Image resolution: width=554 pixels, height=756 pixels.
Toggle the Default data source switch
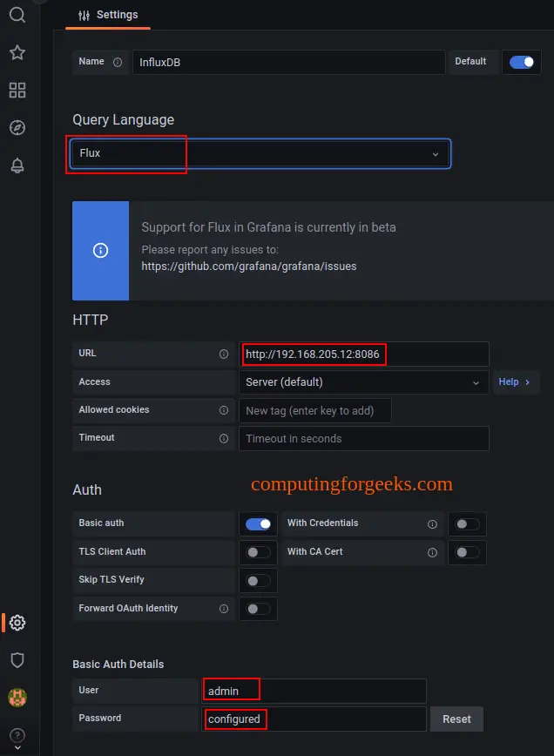pos(522,62)
